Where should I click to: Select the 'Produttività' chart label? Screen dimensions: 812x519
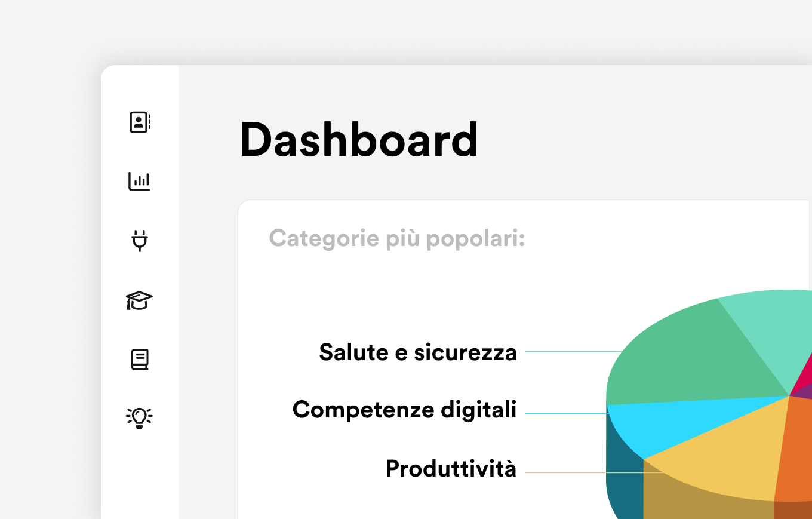451,468
